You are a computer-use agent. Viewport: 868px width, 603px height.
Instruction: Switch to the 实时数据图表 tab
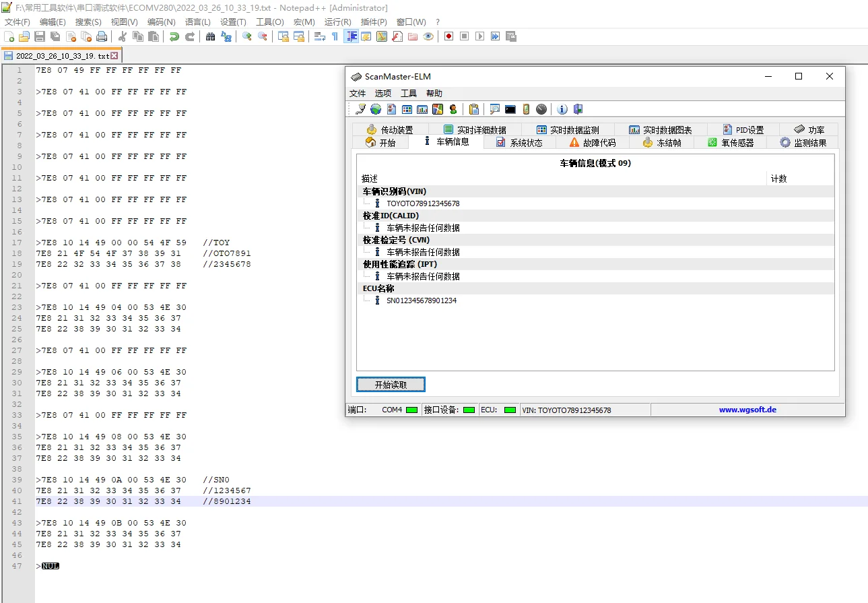click(x=661, y=130)
